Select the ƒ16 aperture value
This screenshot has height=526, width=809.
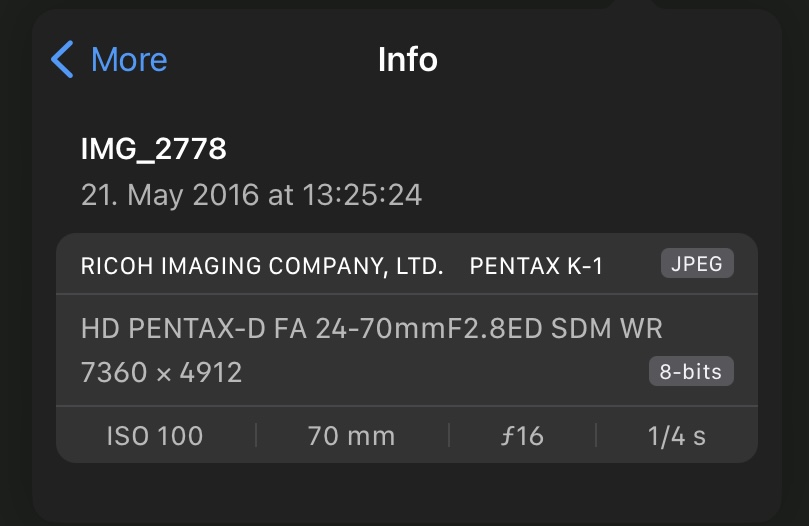[x=523, y=436]
